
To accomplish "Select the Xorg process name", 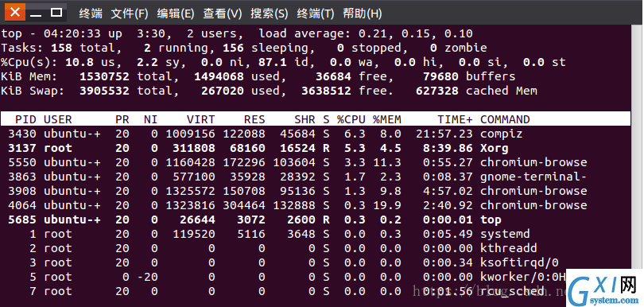I will [x=494, y=148].
